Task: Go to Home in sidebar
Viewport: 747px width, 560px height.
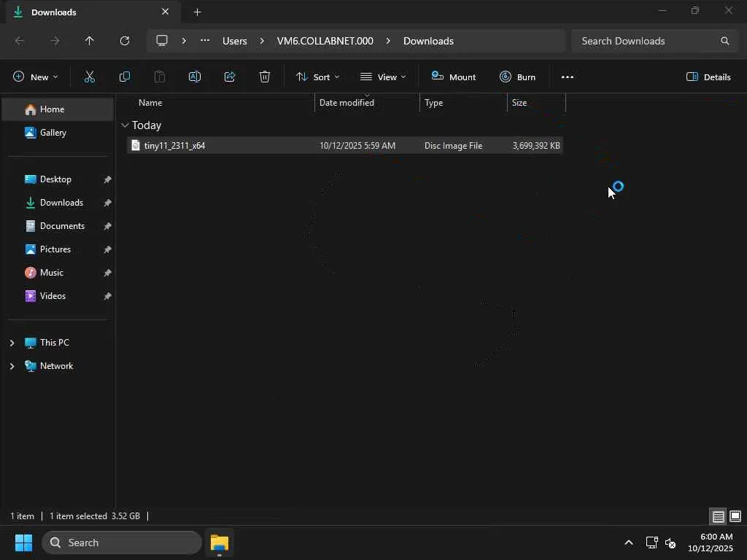Action: tap(58, 109)
